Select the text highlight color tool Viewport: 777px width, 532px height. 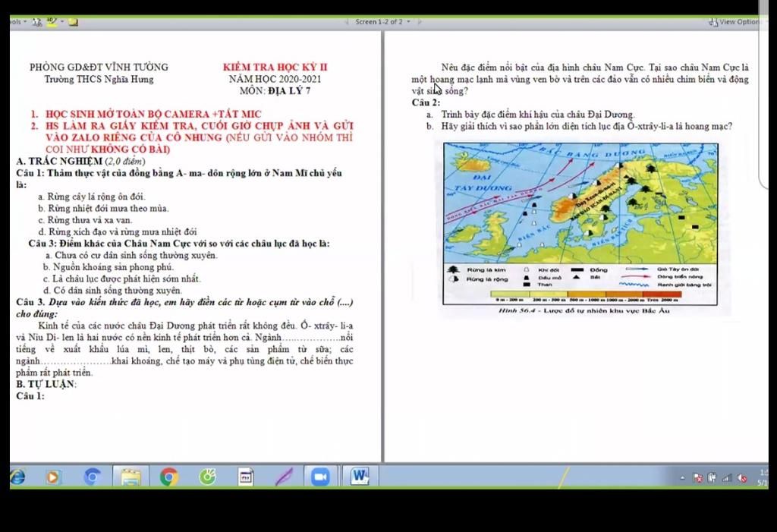pyautogui.click(x=52, y=22)
